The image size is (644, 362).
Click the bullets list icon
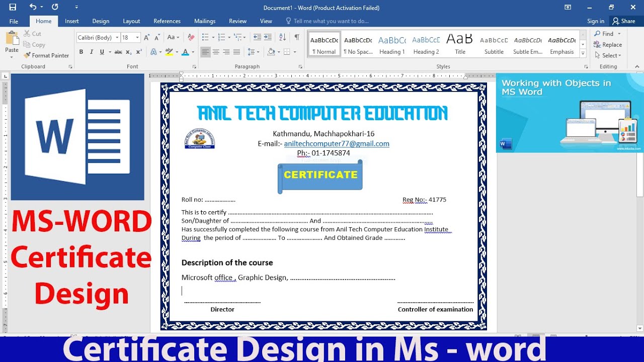205,37
